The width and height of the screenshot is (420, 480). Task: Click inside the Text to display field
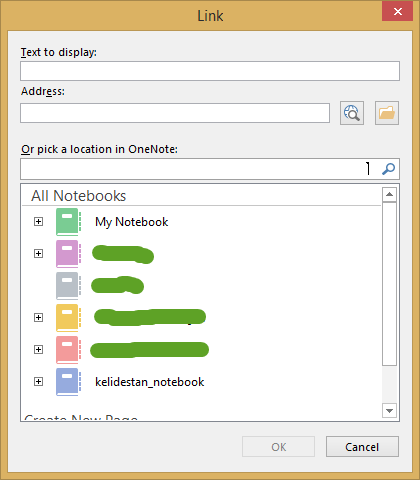click(210, 71)
